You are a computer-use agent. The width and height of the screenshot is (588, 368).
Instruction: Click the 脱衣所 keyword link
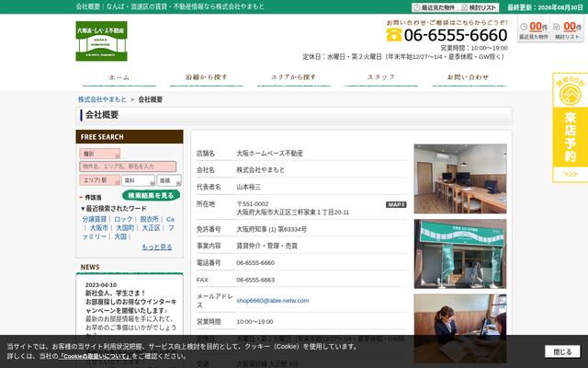tap(149, 219)
